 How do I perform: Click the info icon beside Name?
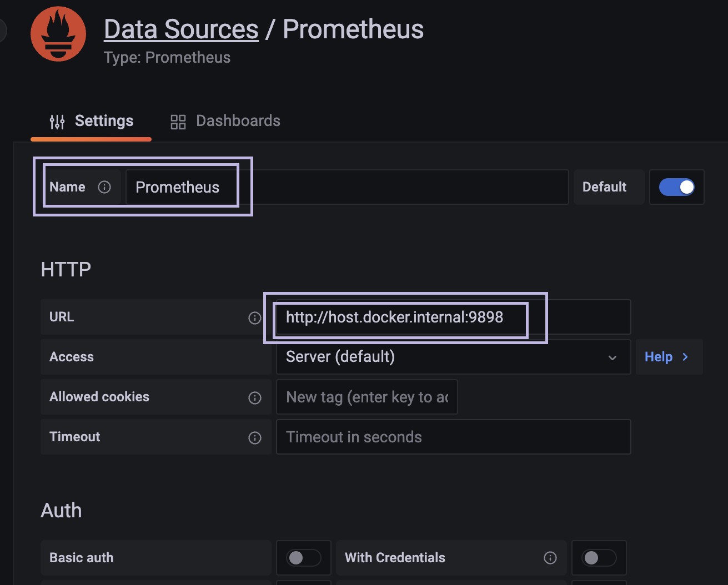point(104,187)
